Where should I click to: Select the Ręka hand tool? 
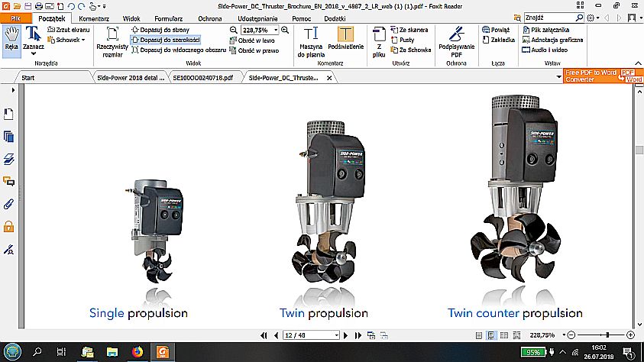[x=11, y=40]
